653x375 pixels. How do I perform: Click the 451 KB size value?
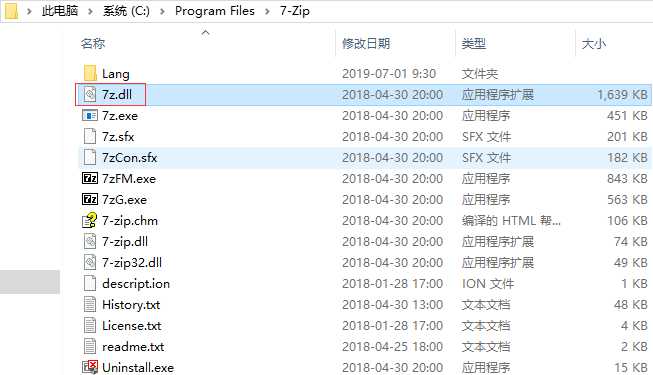627,115
